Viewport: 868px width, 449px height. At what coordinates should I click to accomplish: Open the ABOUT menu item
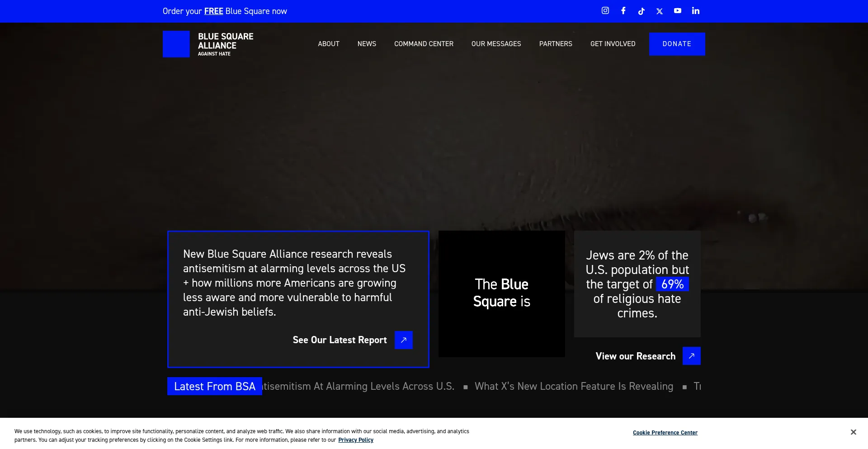tap(328, 44)
